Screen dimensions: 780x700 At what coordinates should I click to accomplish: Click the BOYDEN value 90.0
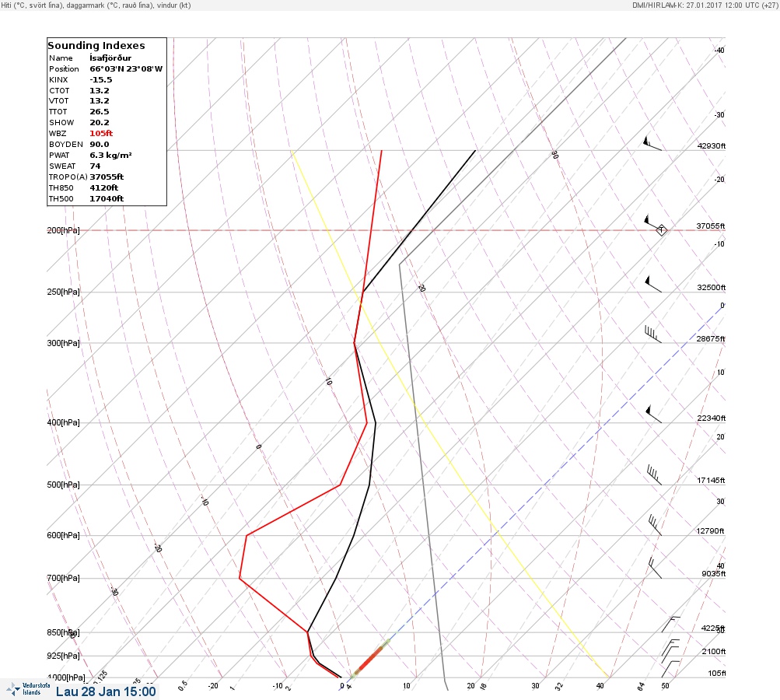(x=100, y=145)
